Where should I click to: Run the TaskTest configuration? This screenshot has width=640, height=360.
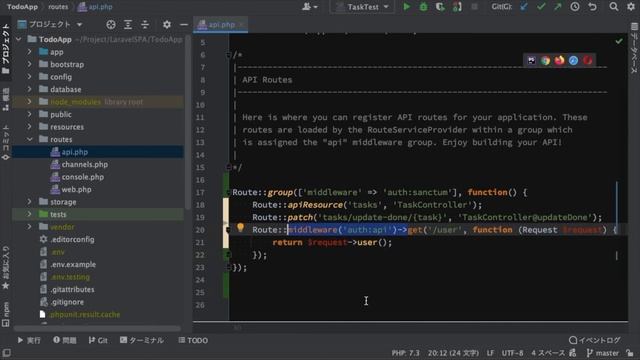[x=407, y=7]
